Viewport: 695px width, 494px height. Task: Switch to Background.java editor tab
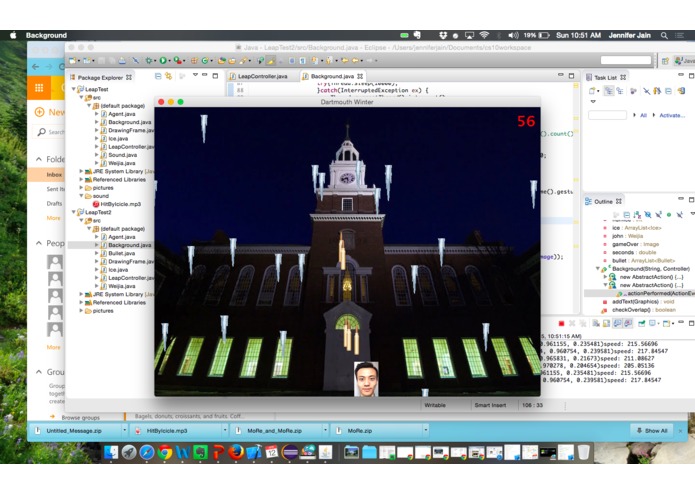tap(332, 76)
